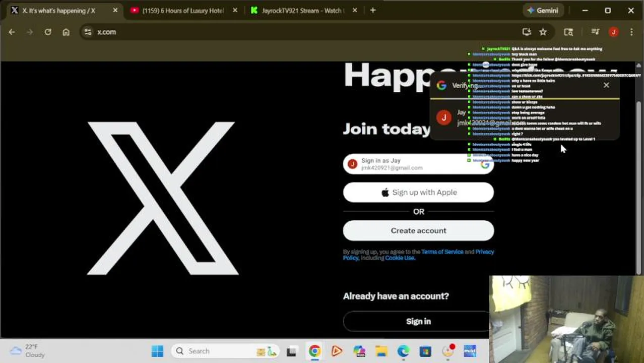
Task: Open the Cookie Use link
Action: (400, 258)
